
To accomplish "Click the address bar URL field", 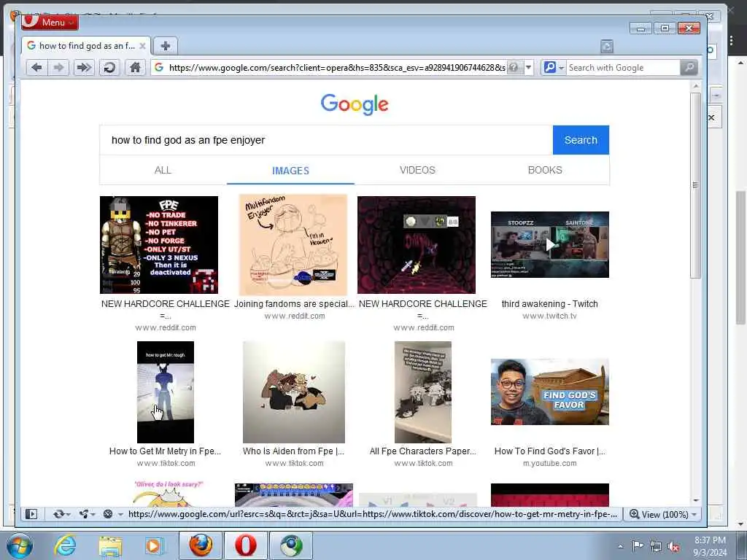I will [336, 68].
